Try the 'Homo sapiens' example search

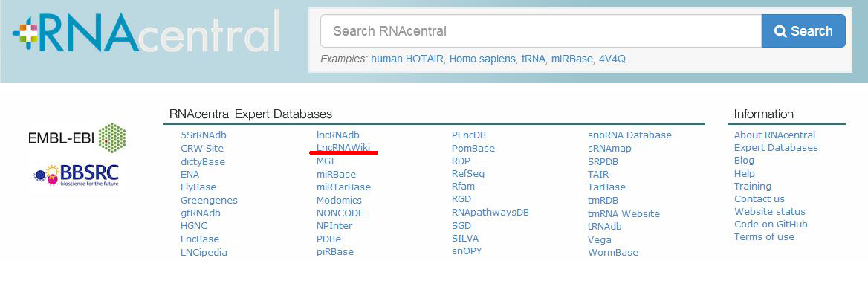pos(482,59)
